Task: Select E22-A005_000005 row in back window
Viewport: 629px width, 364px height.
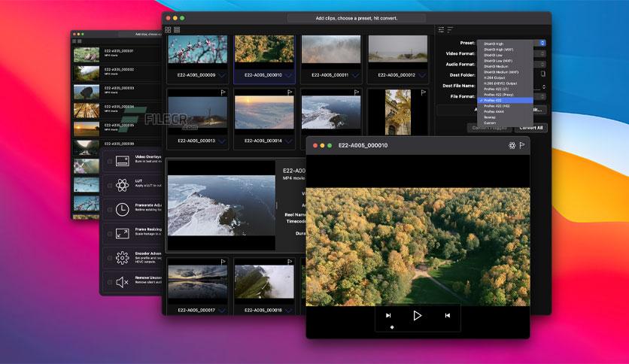Action: (x=117, y=128)
